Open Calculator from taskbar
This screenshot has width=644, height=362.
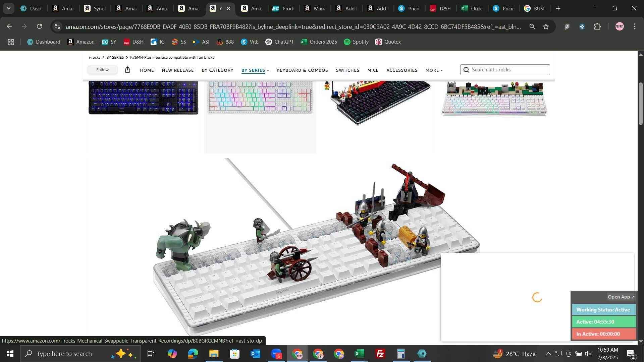401,354
